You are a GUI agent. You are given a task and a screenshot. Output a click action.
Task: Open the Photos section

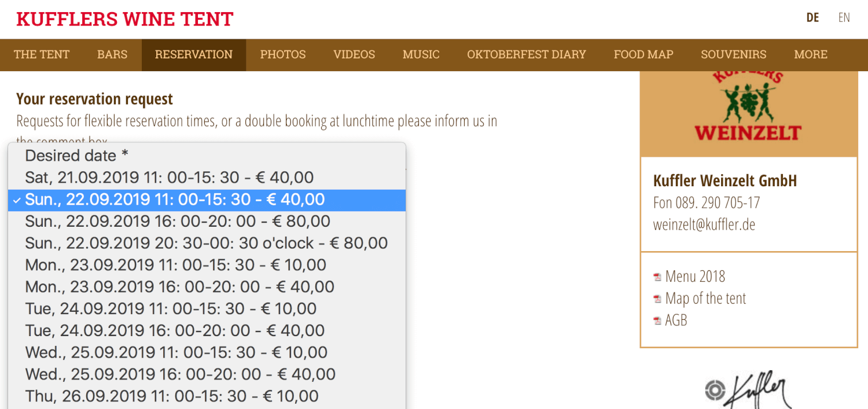click(283, 54)
